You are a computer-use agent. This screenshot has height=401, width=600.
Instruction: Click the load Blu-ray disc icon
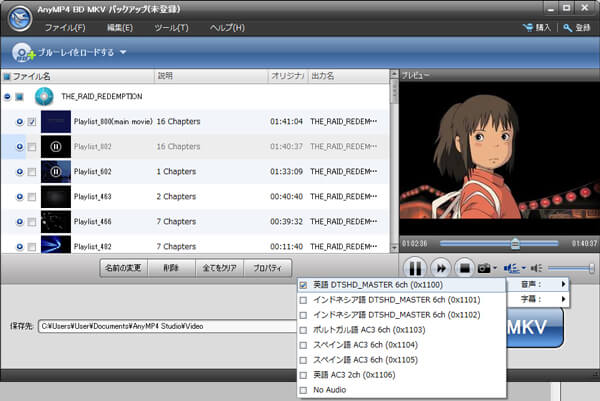point(23,52)
